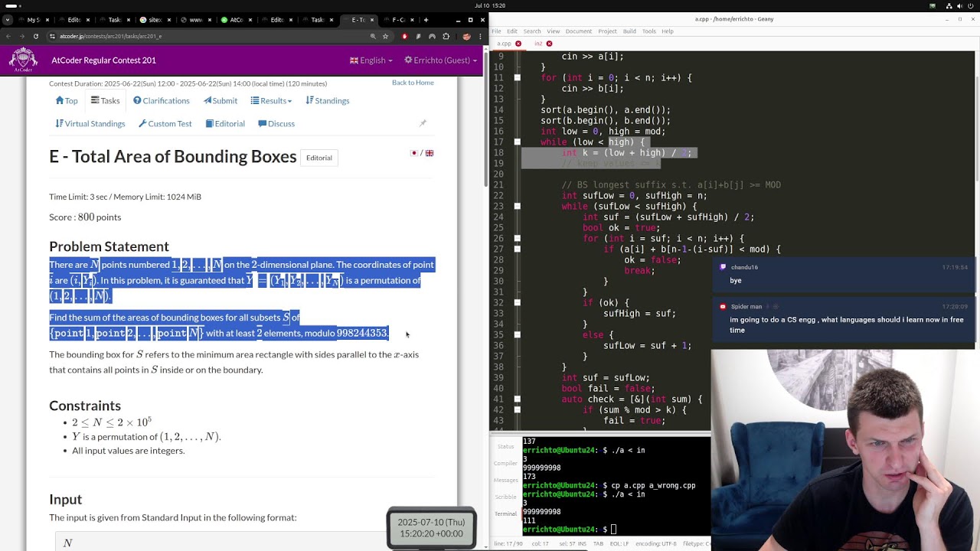Collapse fold marker at line 11
Viewport: 980px width, 551px height.
click(517, 78)
